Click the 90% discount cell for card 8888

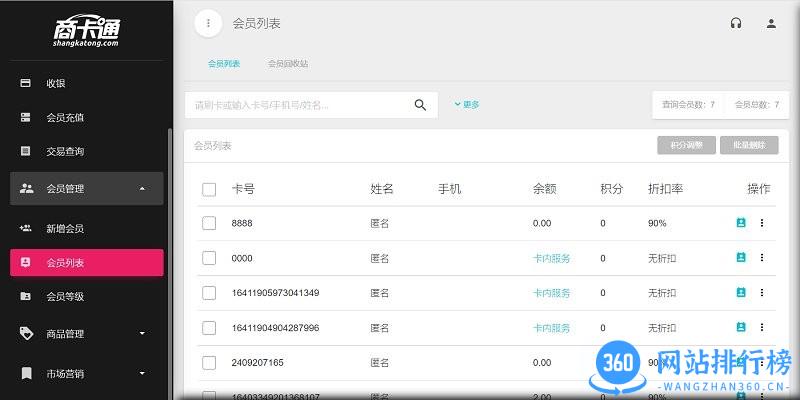tap(657, 223)
